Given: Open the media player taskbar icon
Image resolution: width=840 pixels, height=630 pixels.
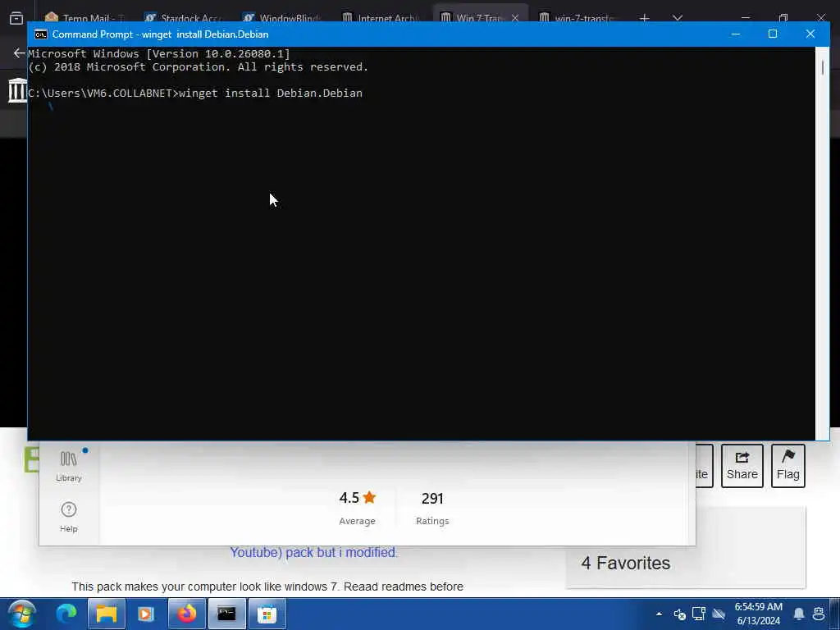Looking at the screenshot, I should (x=146, y=614).
